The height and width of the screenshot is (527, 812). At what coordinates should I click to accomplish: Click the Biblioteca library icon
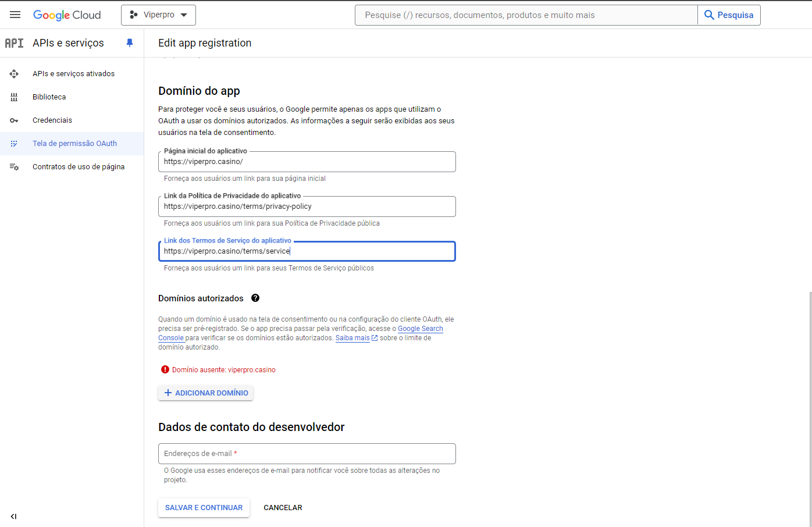point(14,97)
